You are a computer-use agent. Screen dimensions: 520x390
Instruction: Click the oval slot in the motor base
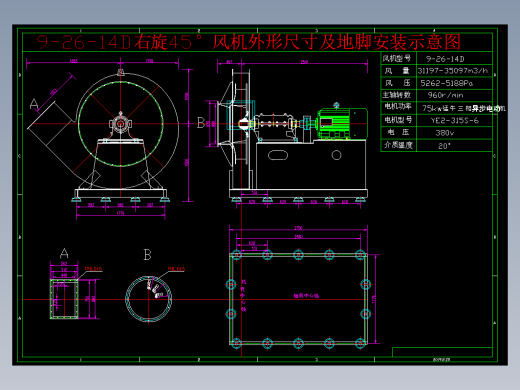(278, 155)
